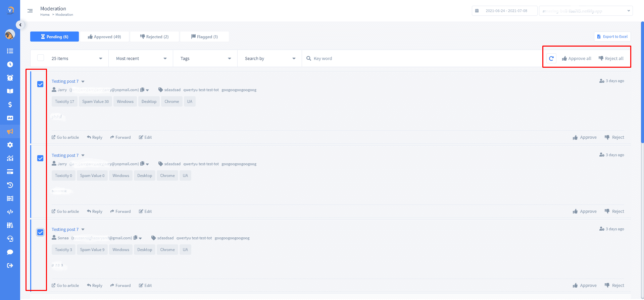Uncheck Sonaa's comment checkbox
Screen dimensions: 644x300
tap(40, 232)
